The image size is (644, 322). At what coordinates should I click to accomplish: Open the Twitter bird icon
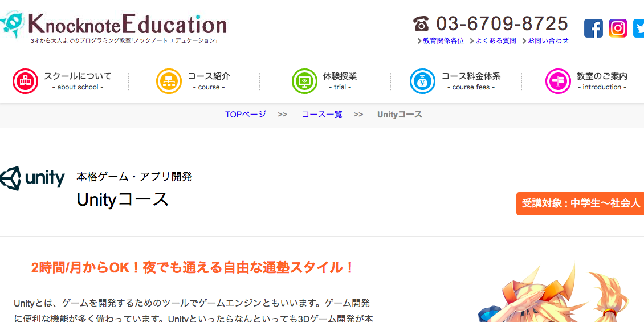point(639,28)
